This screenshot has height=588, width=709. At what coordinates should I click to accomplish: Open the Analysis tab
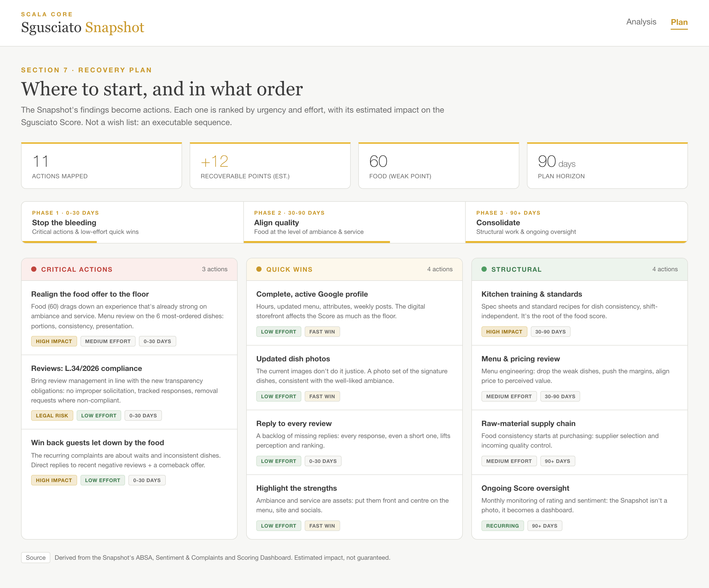641,22
